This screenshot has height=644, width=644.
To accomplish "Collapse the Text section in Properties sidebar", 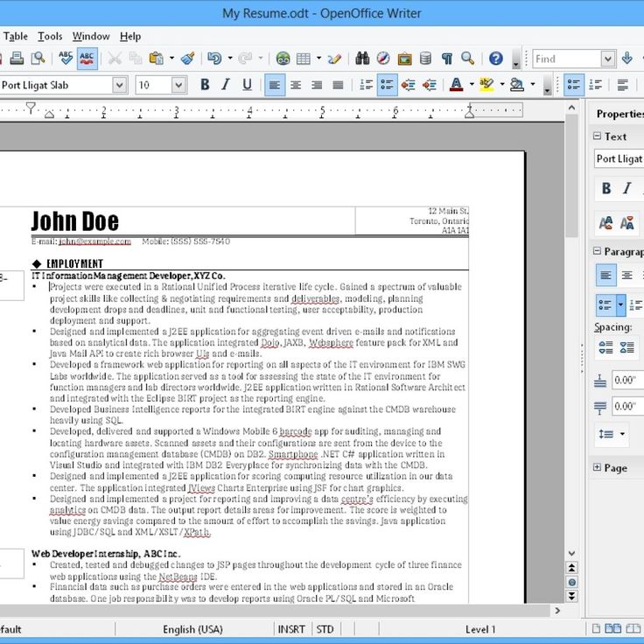I will 597,136.
